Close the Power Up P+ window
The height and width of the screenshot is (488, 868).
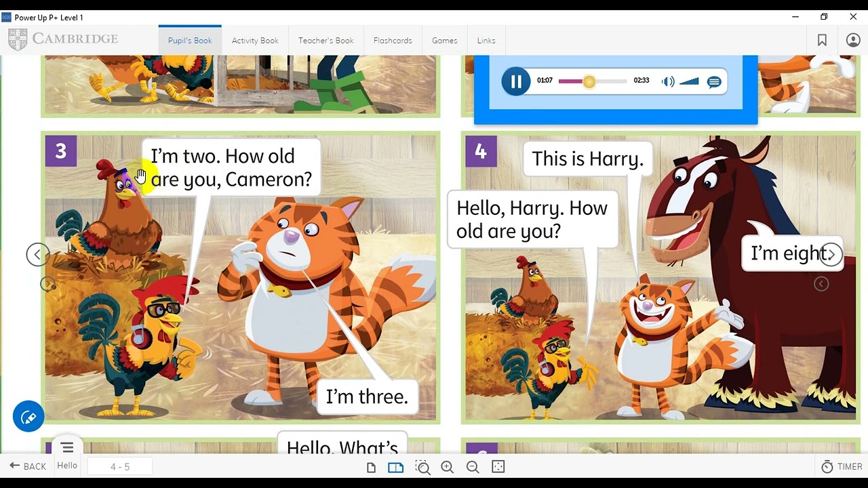pos(853,17)
